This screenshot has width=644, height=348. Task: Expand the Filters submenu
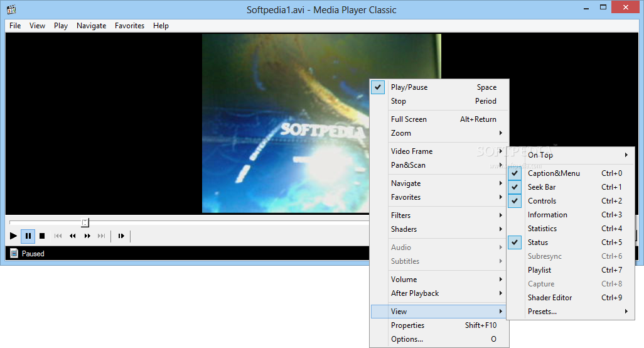(x=439, y=215)
